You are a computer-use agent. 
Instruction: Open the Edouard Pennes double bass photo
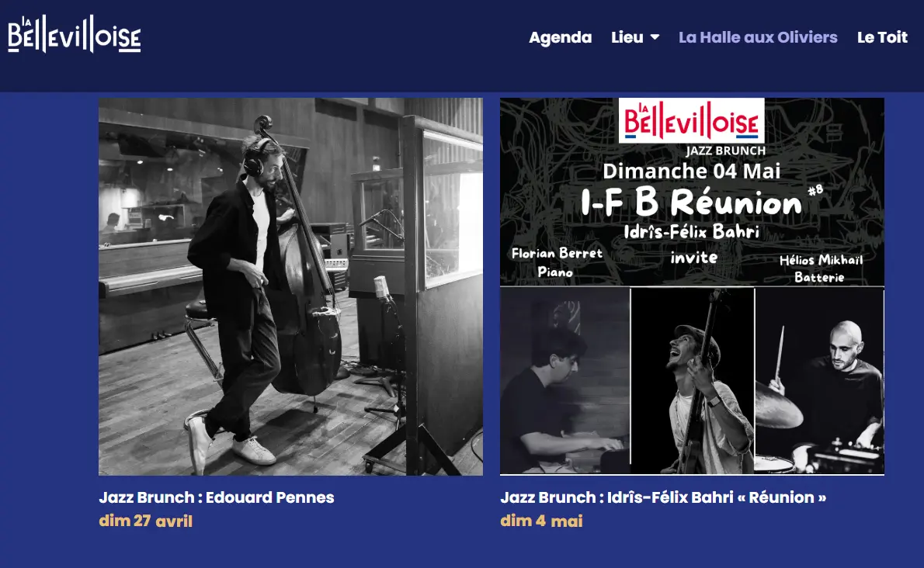tap(290, 286)
